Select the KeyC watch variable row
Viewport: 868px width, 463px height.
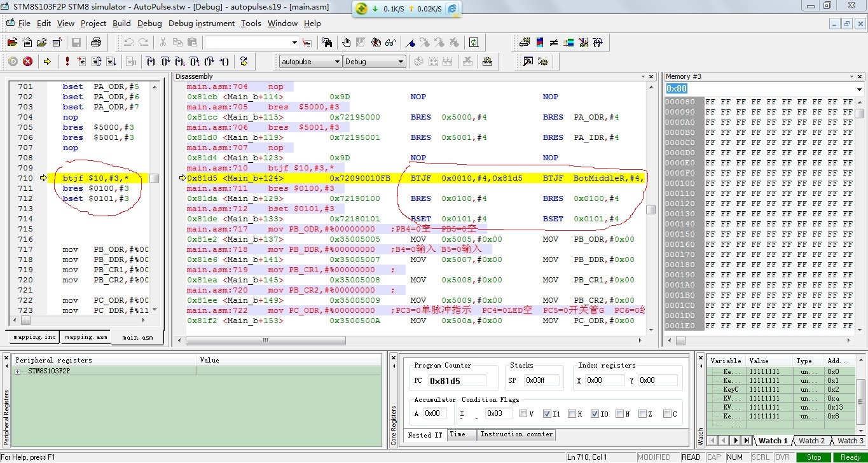pos(782,389)
